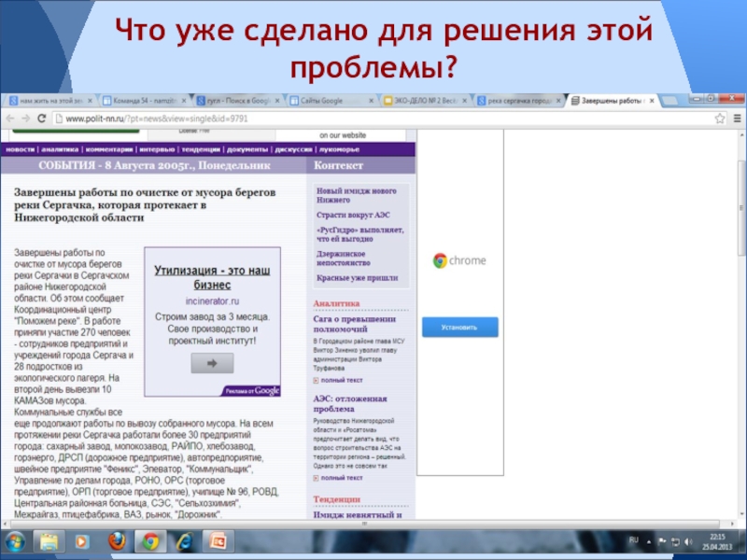Viewport: 747px width, 560px height.
Task: Click the arrow button in incinerator.ru ad
Action: pyautogui.click(x=212, y=364)
